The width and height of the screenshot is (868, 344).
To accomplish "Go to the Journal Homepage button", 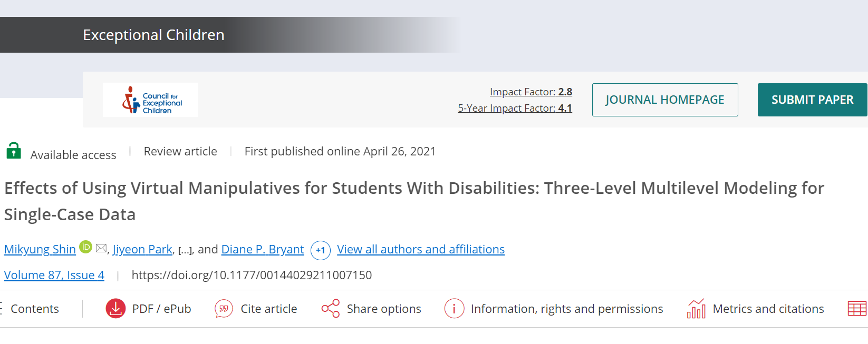I will (664, 100).
